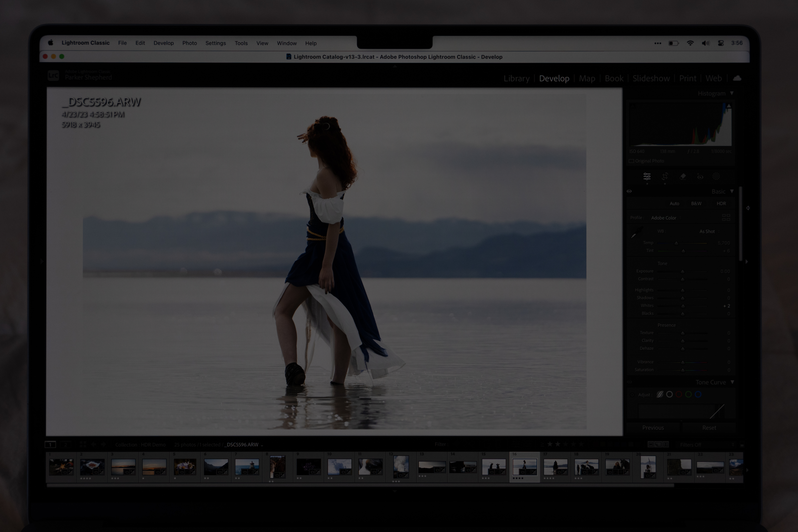
Task: Select the Healing eraser tool
Action: [x=683, y=176]
